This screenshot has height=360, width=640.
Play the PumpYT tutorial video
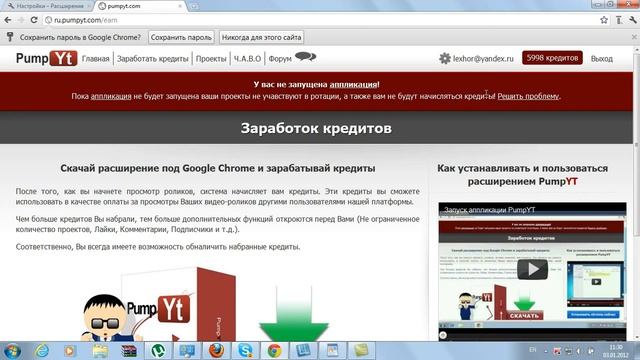532,269
